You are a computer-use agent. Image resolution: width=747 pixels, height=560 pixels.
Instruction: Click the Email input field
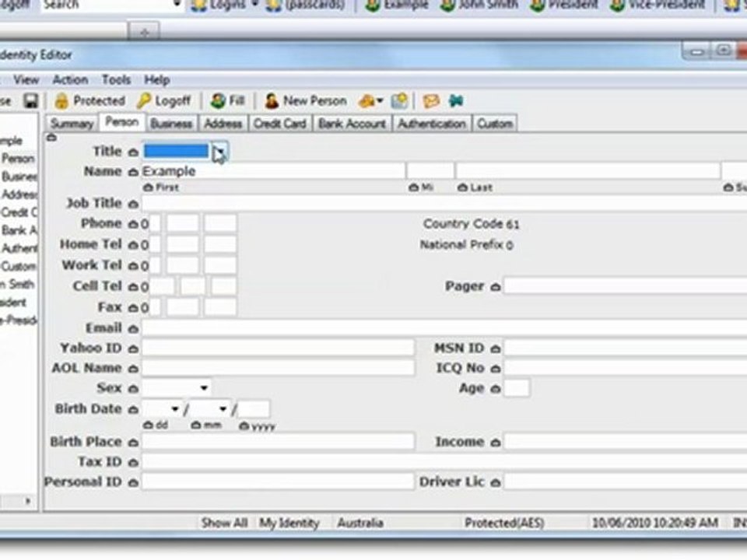444,328
